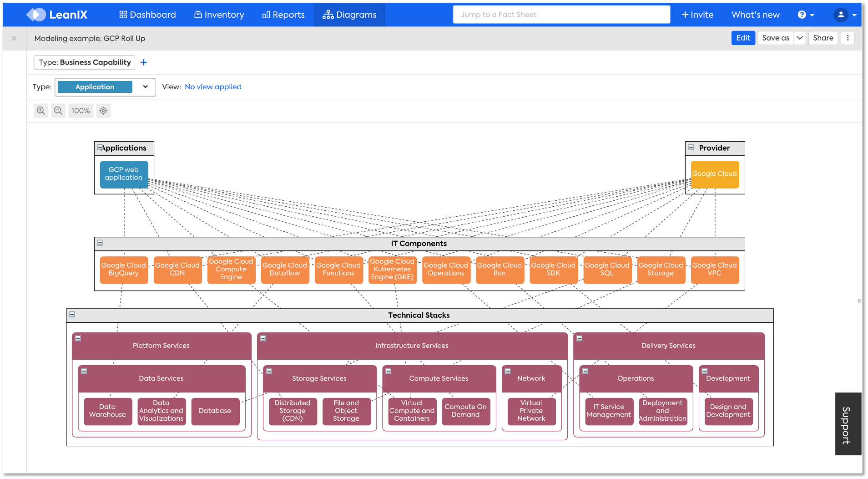Viewport: 868px width, 479px height.
Task: Select the Google Cloud provider node
Action: [715, 174]
